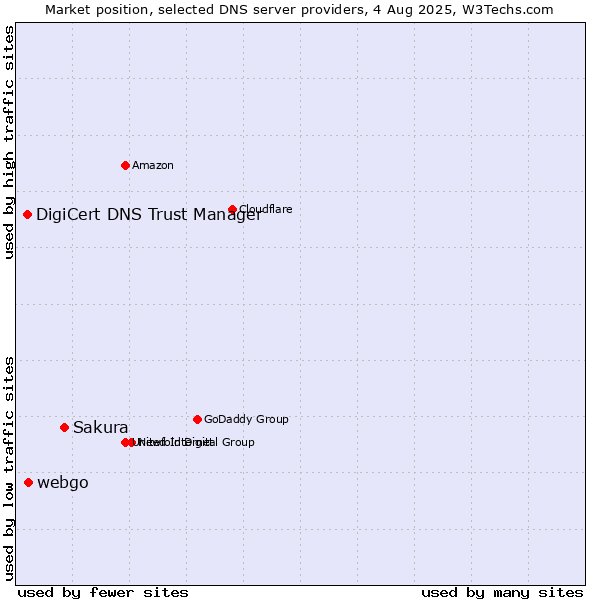Click the DigiCert DNS Trust Manager label
Viewport: 600px width, 600px height.
pos(149,215)
